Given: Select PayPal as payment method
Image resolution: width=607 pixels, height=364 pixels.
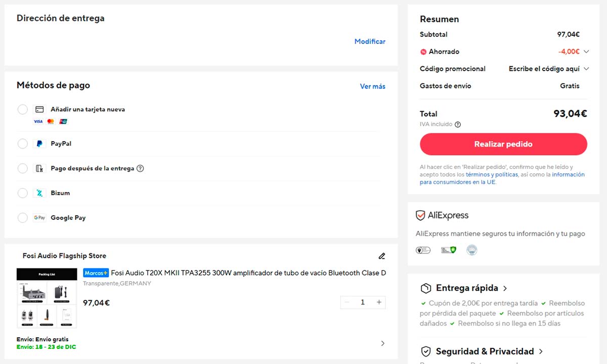Looking at the screenshot, I should (x=23, y=144).
